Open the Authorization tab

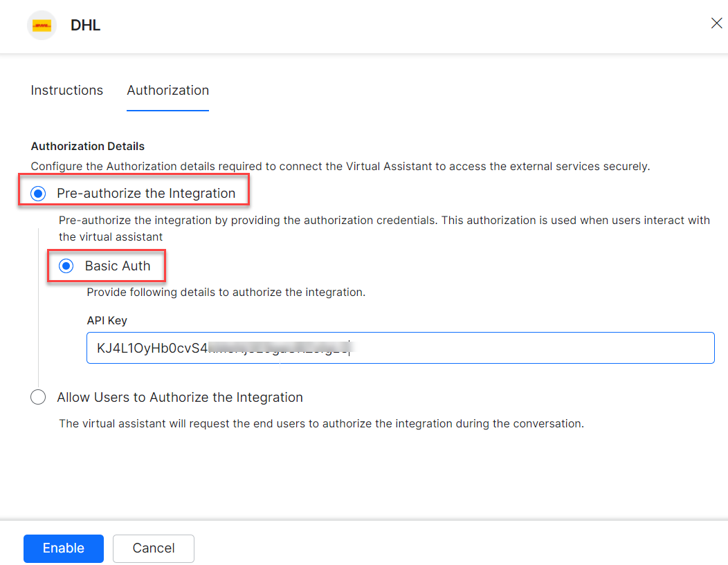tap(167, 91)
